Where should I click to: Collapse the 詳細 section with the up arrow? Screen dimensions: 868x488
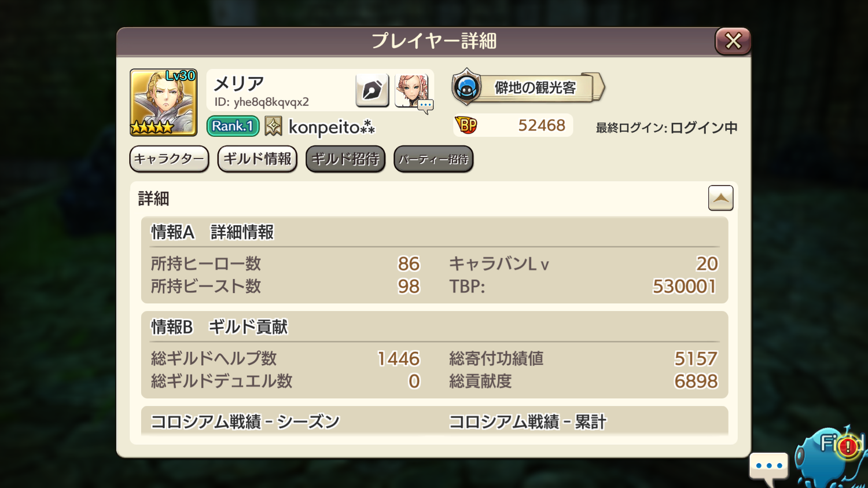pos(720,198)
